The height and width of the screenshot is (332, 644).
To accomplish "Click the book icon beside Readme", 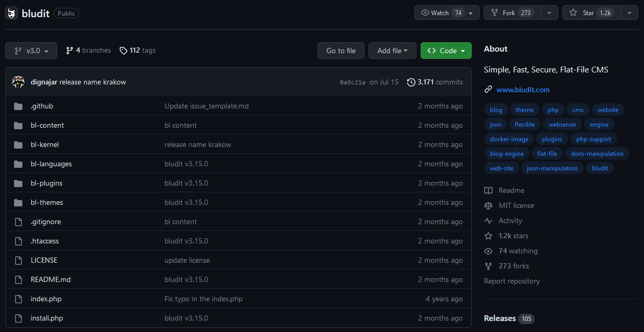I will [x=488, y=190].
